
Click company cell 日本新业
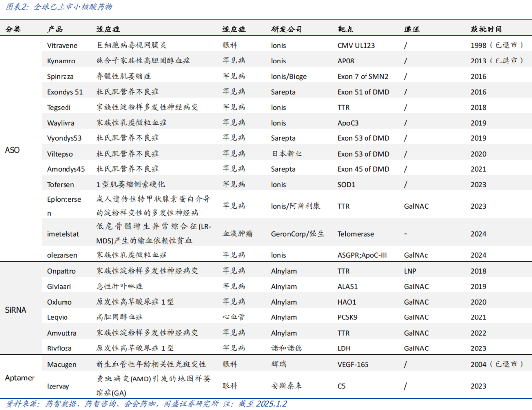(x=287, y=154)
